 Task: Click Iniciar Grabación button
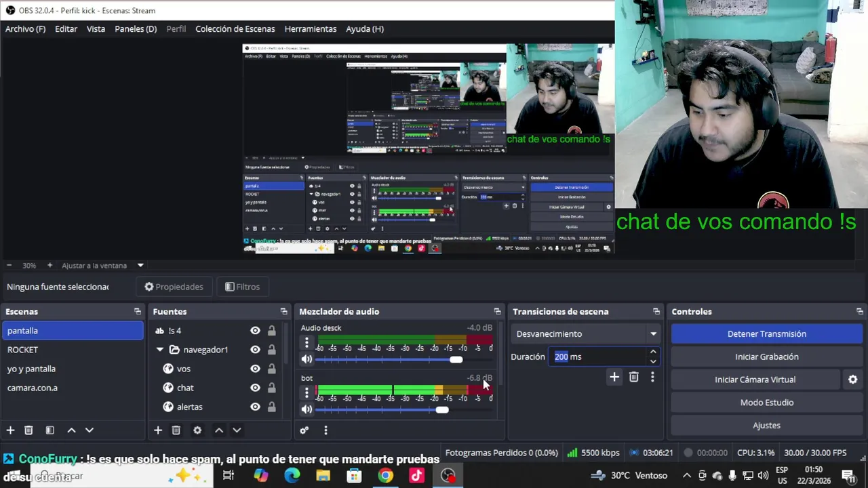tap(767, 357)
